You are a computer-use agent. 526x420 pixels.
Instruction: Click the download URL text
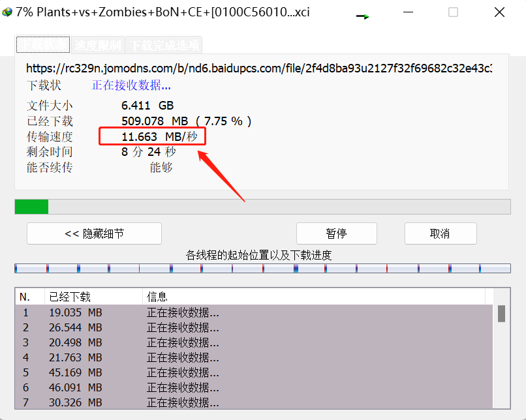[x=259, y=68]
